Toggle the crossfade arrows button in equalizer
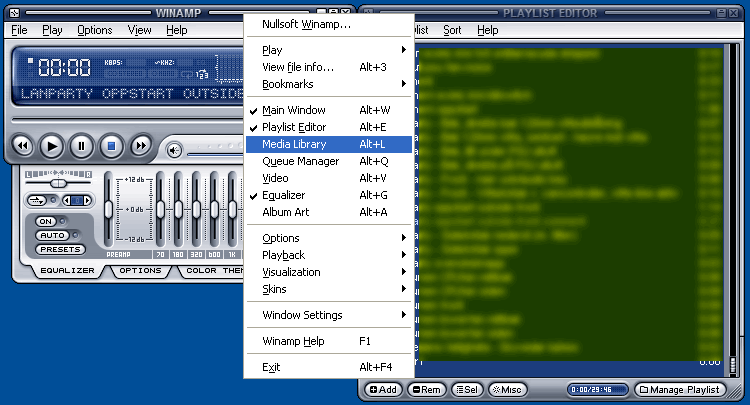Image resolution: width=750 pixels, height=405 pixels. [x=37, y=200]
